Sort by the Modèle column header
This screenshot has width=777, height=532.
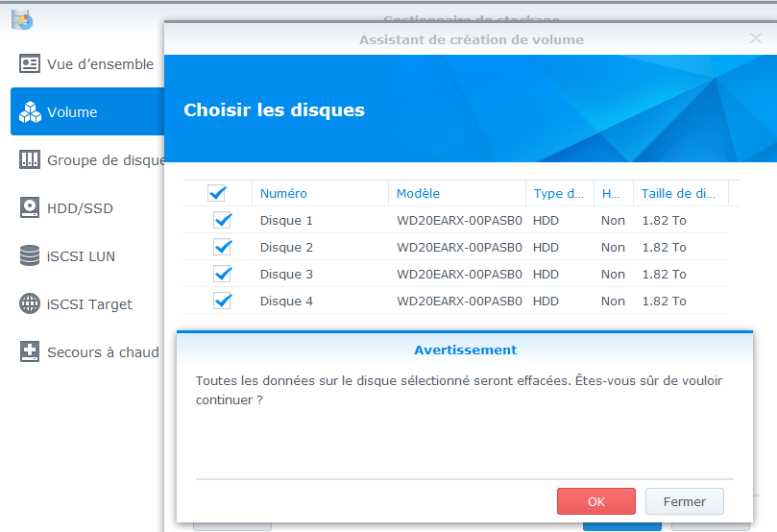457,193
